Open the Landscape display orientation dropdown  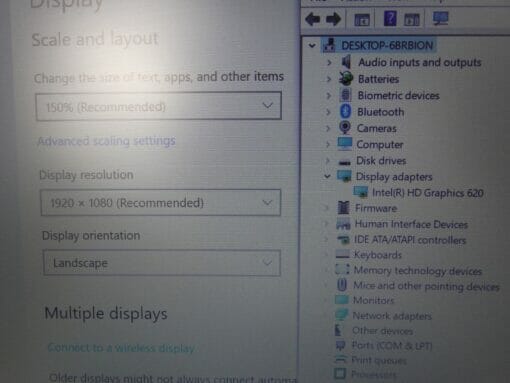(x=162, y=263)
